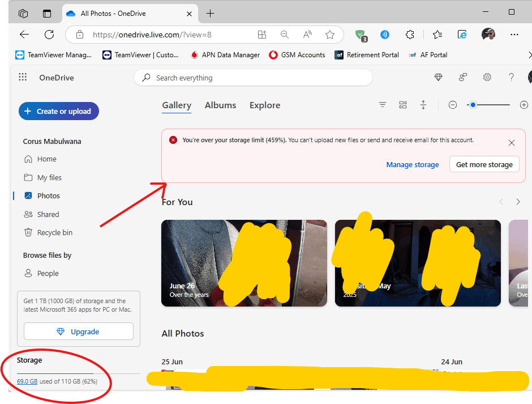Screen dimensions: 532x404
Task: Open Edge workspaces icon
Action: pyautogui.click(x=23, y=14)
